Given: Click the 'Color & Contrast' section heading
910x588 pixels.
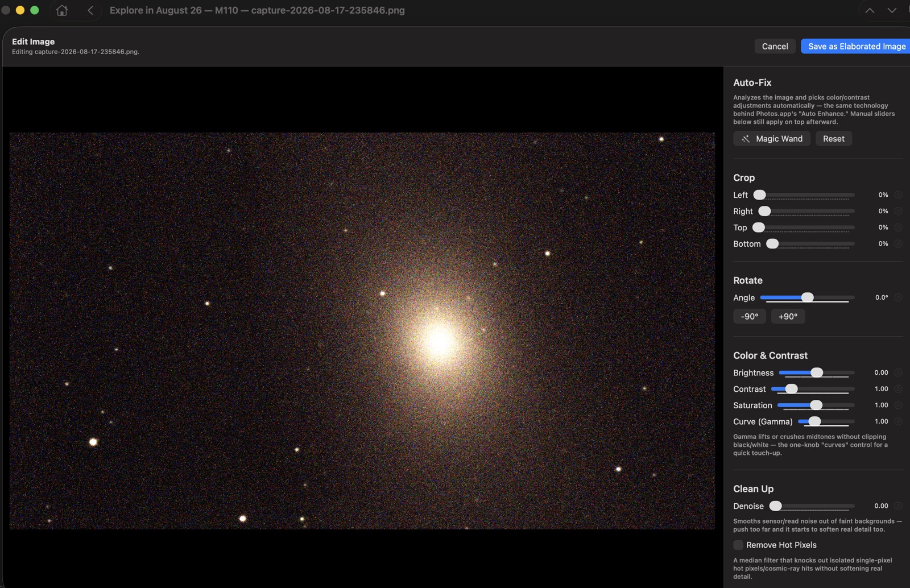Looking at the screenshot, I should pyautogui.click(x=770, y=355).
